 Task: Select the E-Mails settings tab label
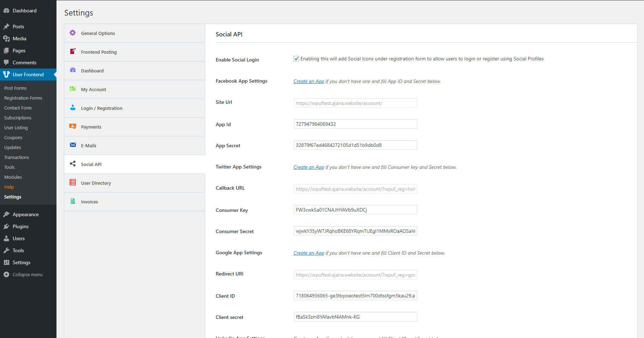click(89, 146)
